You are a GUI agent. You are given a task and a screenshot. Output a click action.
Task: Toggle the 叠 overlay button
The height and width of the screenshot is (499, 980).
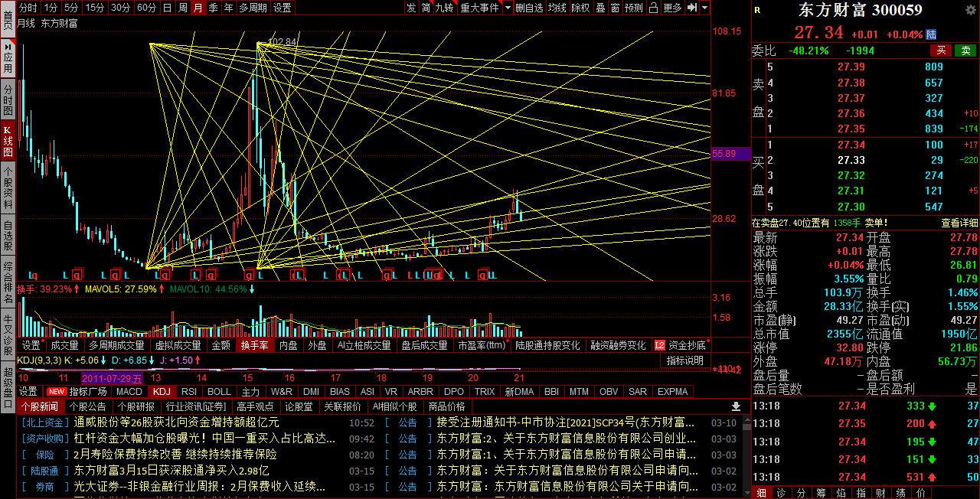(x=600, y=8)
